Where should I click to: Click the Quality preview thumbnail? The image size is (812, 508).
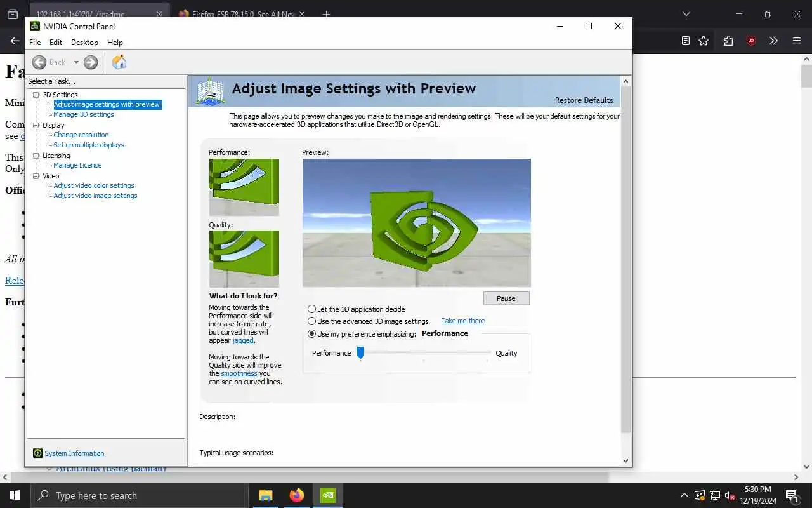(x=244, y=259)
